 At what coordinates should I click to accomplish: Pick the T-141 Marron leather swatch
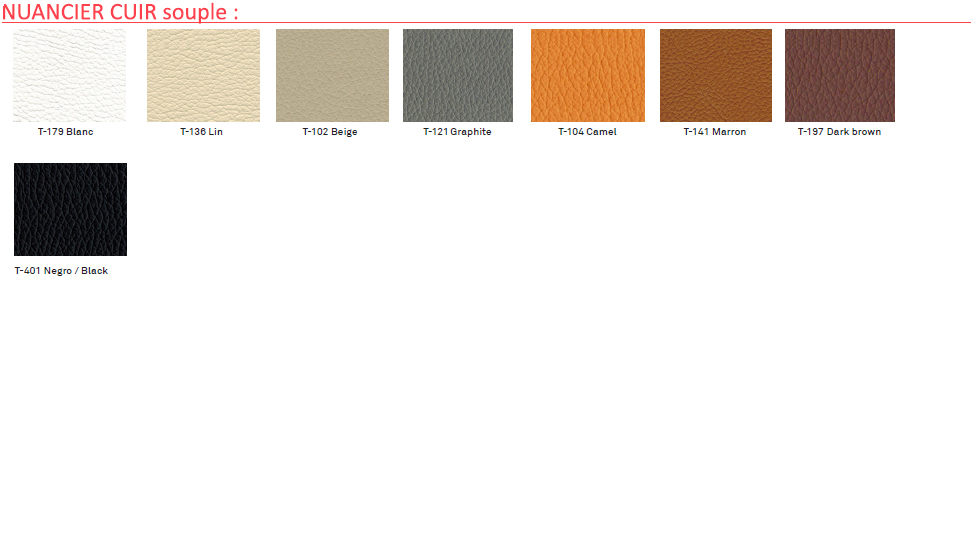click(x=716, y=75)
